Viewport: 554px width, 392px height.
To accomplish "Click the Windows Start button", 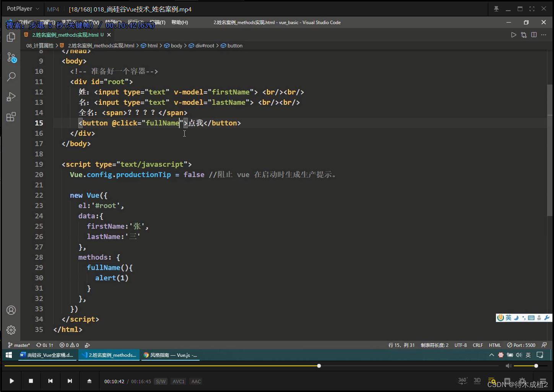I will 9,355.
